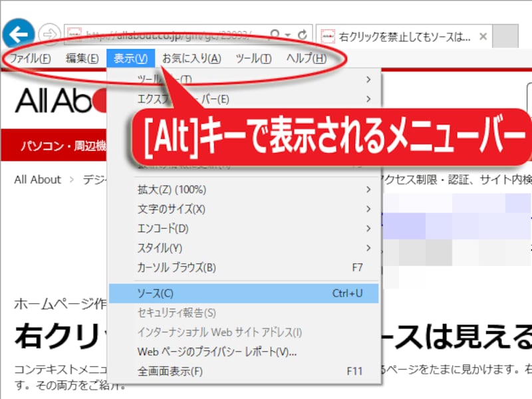Enable the ソース view source option
Viewport: 532px width, 399px height.
153,293
